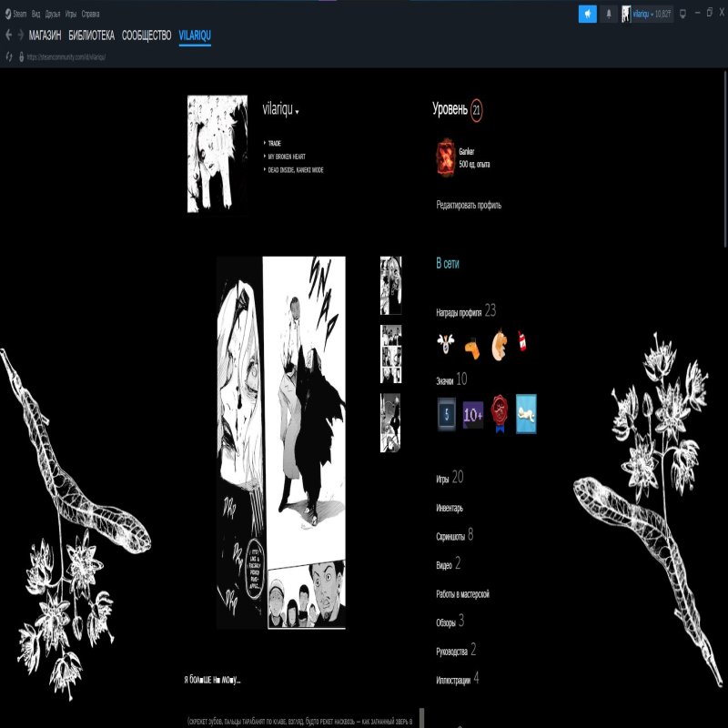This screenshot has height=728, width=728.
Task: Click the red wax seal badge
Action: pyautogui.click(x=500, y=414)
